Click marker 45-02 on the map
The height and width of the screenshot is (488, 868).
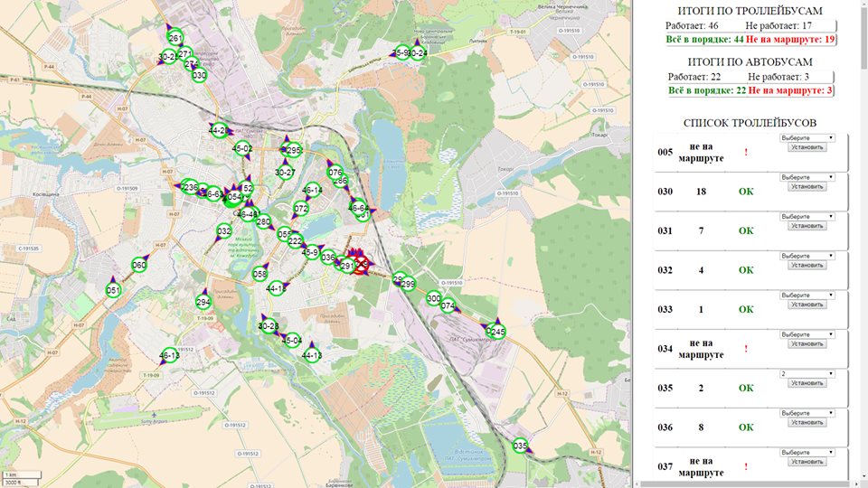click(242, 148)
